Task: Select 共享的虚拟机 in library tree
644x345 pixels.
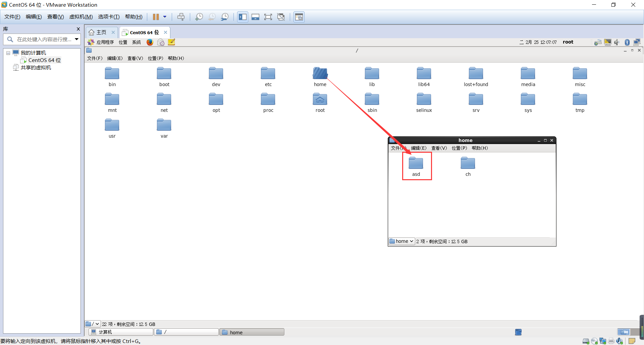Action: point(32,67)
